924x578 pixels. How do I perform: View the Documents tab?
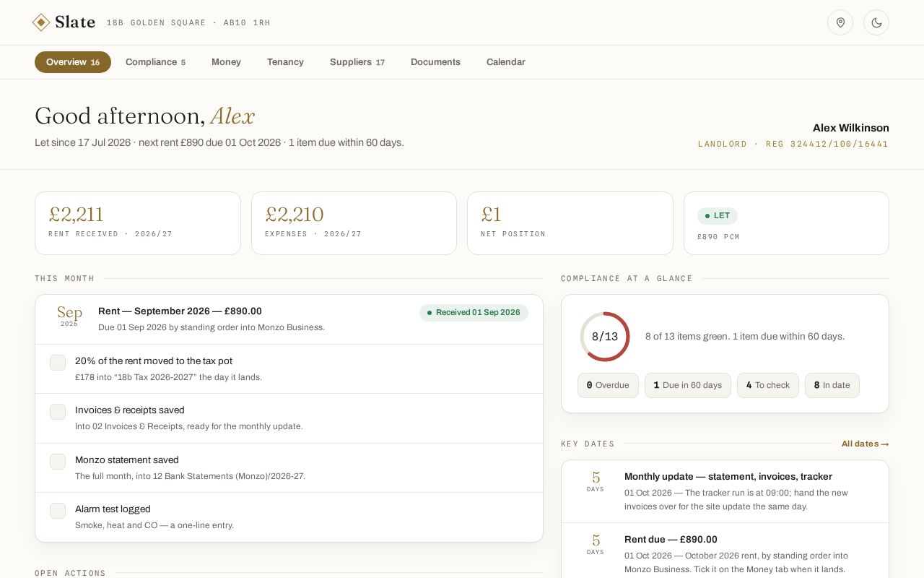435,62
